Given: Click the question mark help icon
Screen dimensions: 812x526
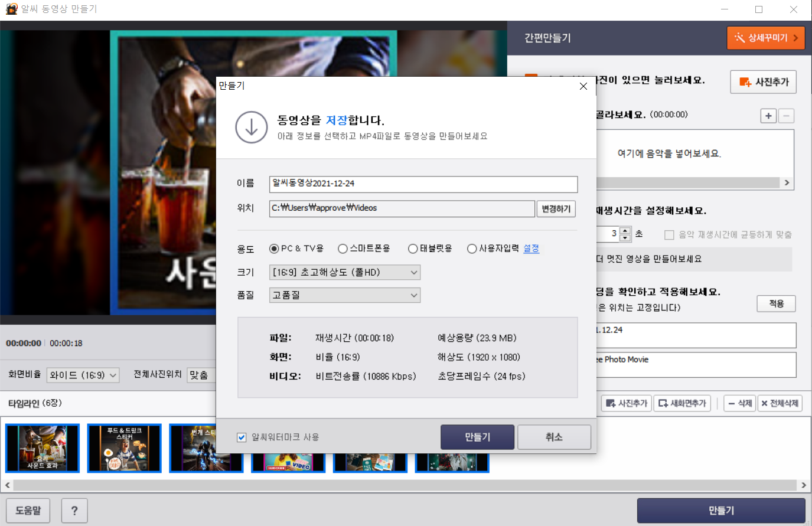Looking at the screenshot, I should pos(74,511).
